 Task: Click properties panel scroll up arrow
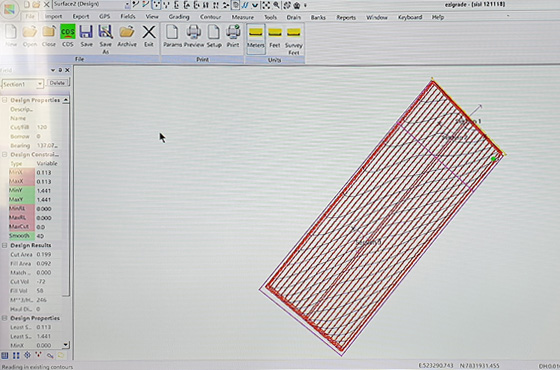tap(66, 100)
